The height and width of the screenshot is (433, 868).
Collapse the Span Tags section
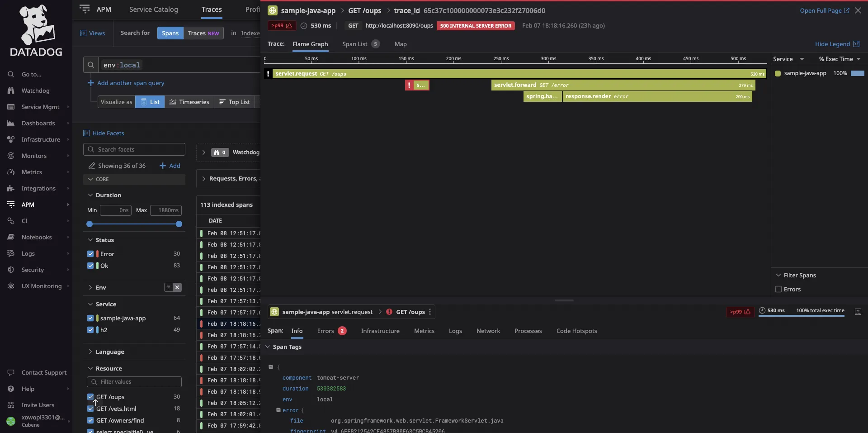click(268, 347)
